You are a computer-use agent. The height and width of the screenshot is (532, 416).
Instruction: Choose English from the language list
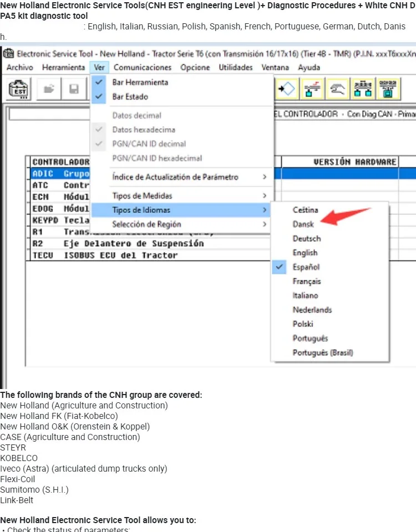coord(305,253)
